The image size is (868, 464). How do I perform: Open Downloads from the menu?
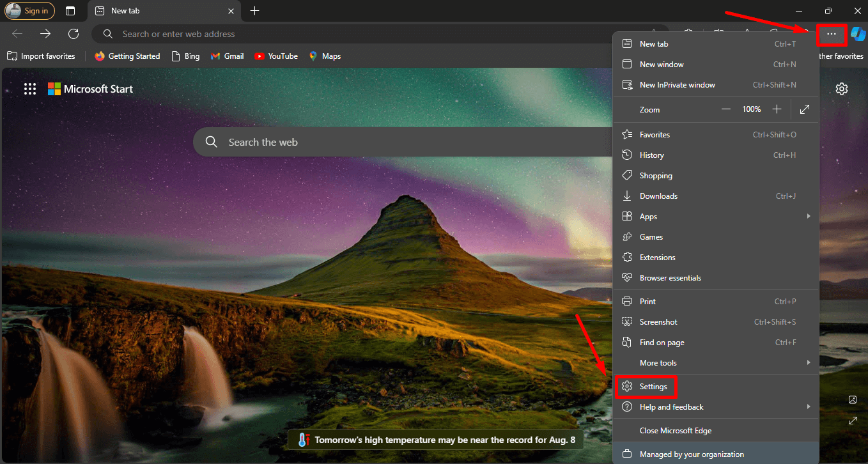[716, 196]
